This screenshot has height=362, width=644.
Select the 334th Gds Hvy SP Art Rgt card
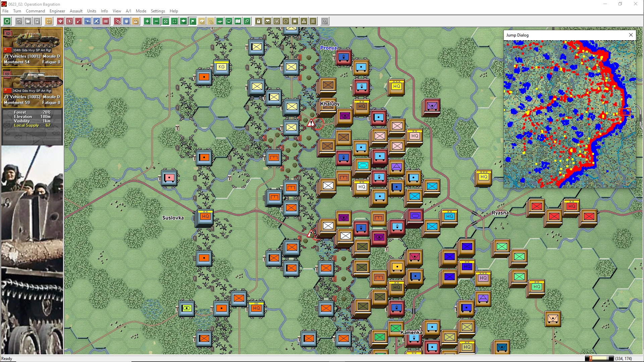click(32, 47)
